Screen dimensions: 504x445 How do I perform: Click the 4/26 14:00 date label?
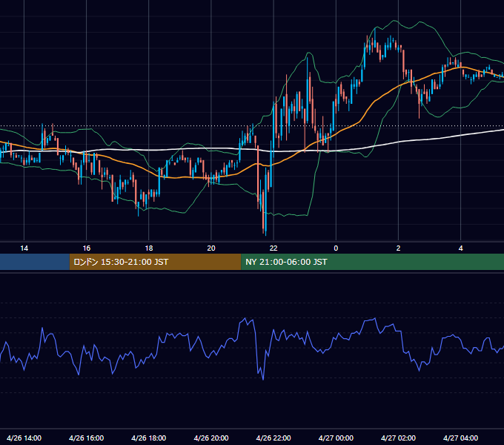[24, 438]
